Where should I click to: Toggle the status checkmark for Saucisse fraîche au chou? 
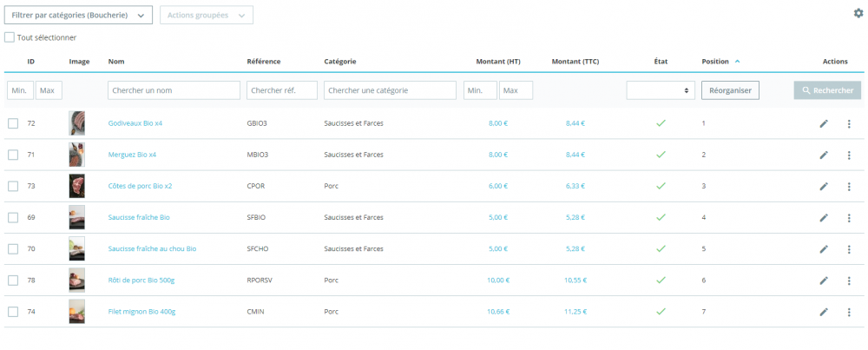point(661,248)
